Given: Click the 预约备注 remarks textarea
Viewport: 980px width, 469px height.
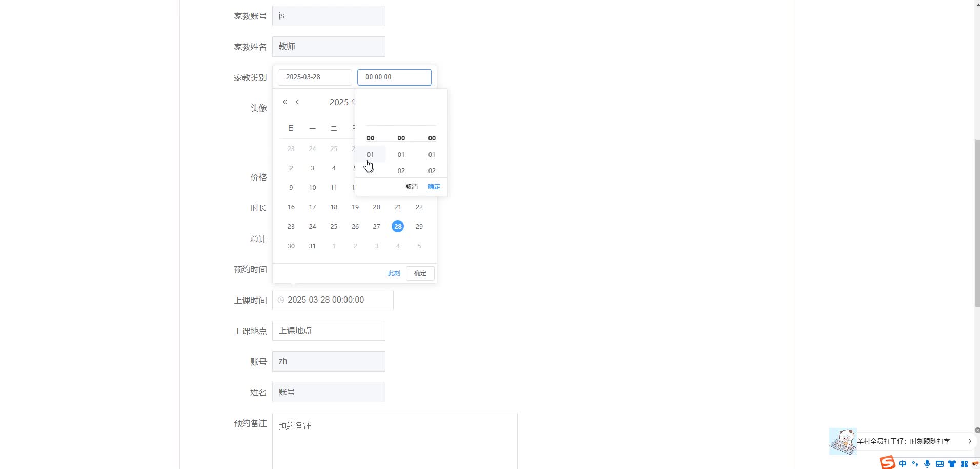Looking at the screenshot, I should coord(395,440).
